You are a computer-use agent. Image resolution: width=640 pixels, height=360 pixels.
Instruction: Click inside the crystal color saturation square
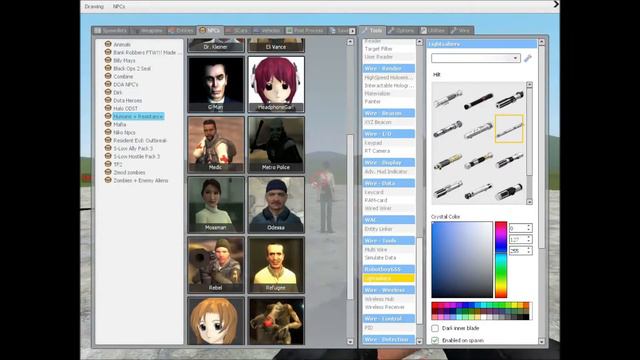(x=462, y=260)
